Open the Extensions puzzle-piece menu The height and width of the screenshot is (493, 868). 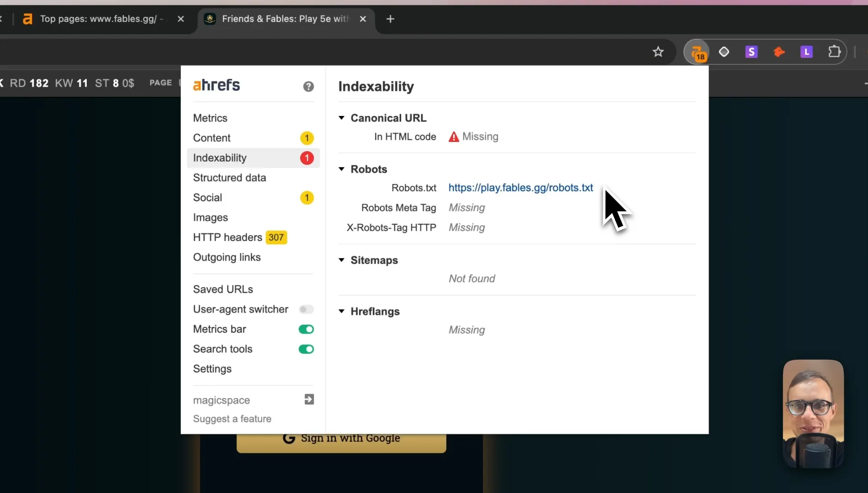[x=835, y=52]
